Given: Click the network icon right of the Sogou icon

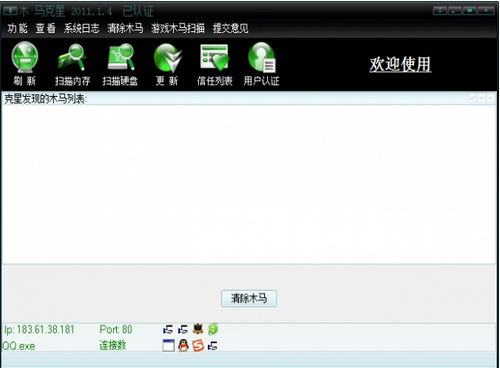Looking at the screenshot, I should pos(213,346).
